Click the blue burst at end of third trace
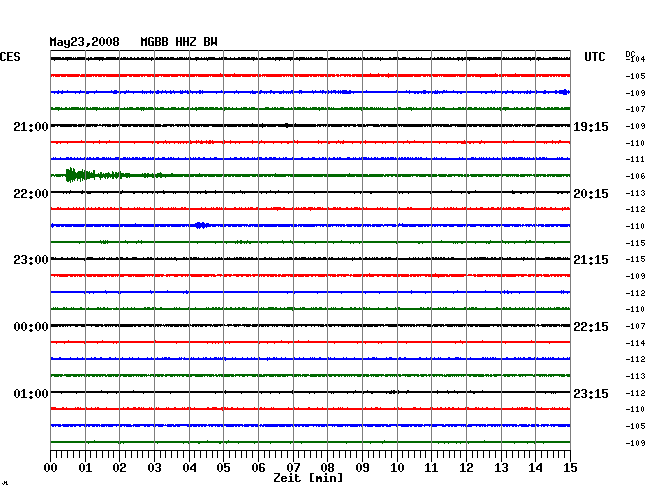The width and height of the screenshot is (650, 494). coord(564,92)
